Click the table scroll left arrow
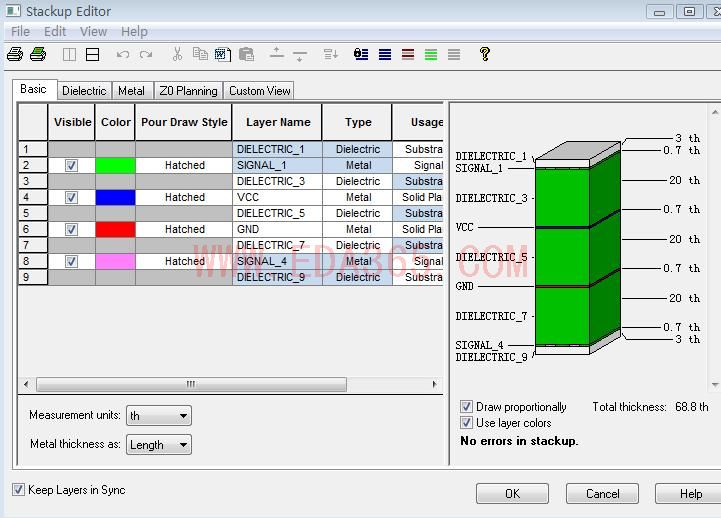 pos(26,384)
